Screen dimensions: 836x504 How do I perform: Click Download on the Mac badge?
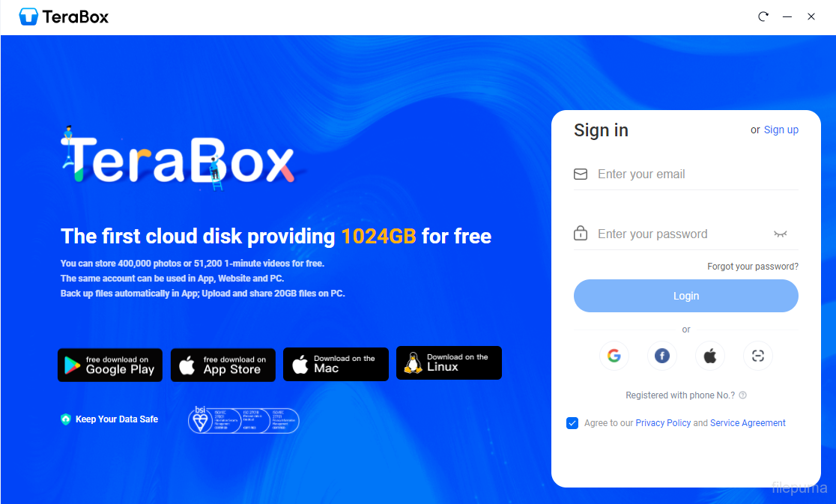pos(336,364)
